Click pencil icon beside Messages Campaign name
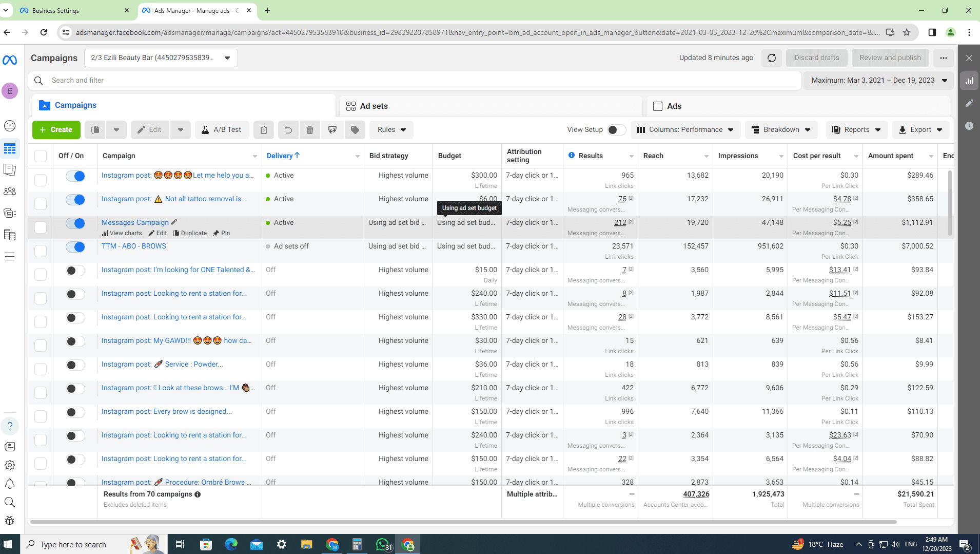The width and height of the screenshot is (980, 554). pyautogui.click(x=174, y=222)
